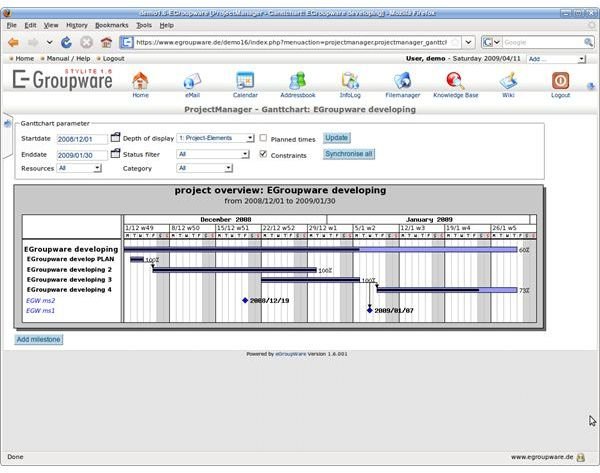Click the 2009/01/07 milestone diamond
Screen dimensions: 600x473
[x=370, y=310]
